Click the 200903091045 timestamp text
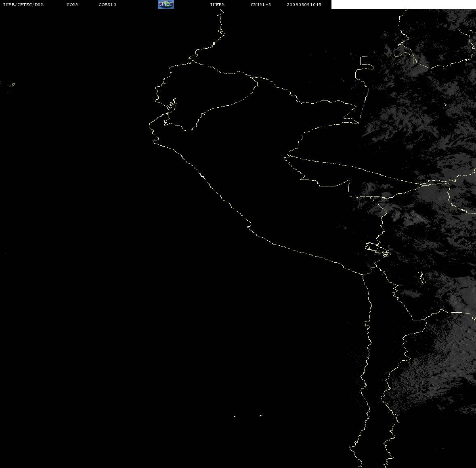Image resolution: width=476 pixels, height=468 pixels. tap(304, 4)
